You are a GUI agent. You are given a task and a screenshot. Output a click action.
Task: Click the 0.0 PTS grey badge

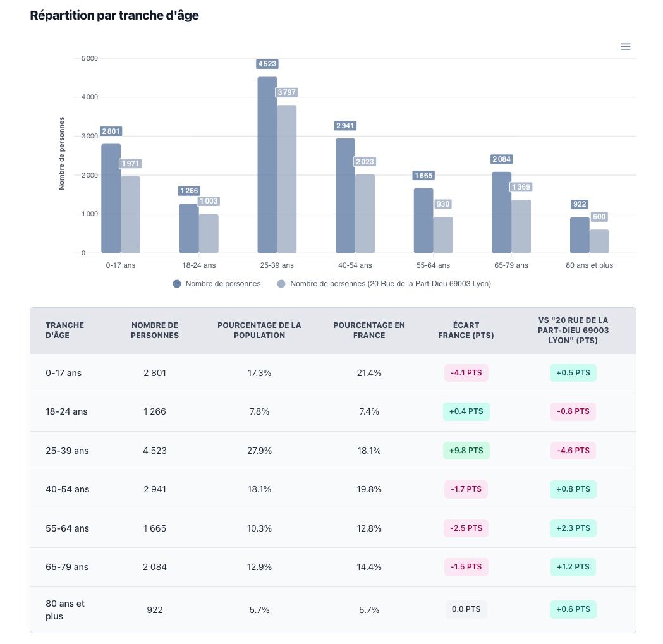466,610
